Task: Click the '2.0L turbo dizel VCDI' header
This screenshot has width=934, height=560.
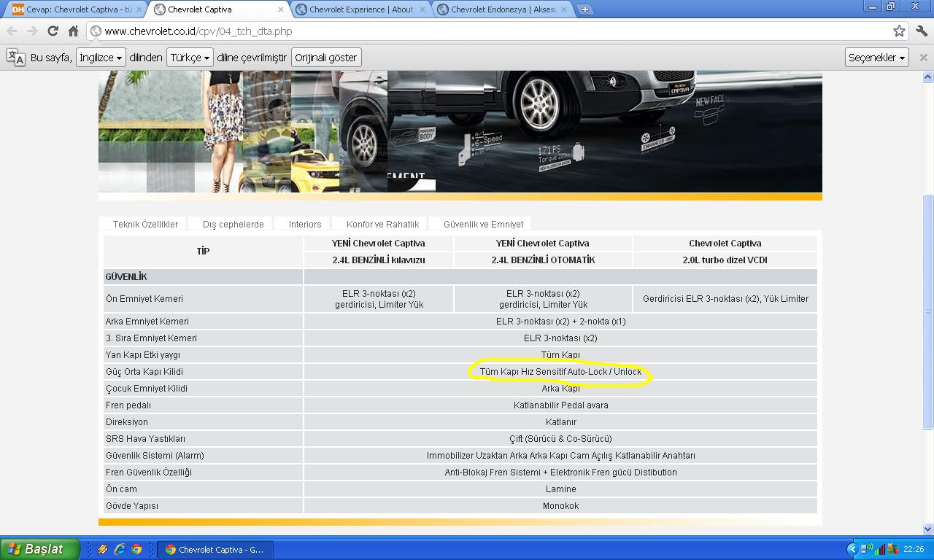Action: [725, 260]
